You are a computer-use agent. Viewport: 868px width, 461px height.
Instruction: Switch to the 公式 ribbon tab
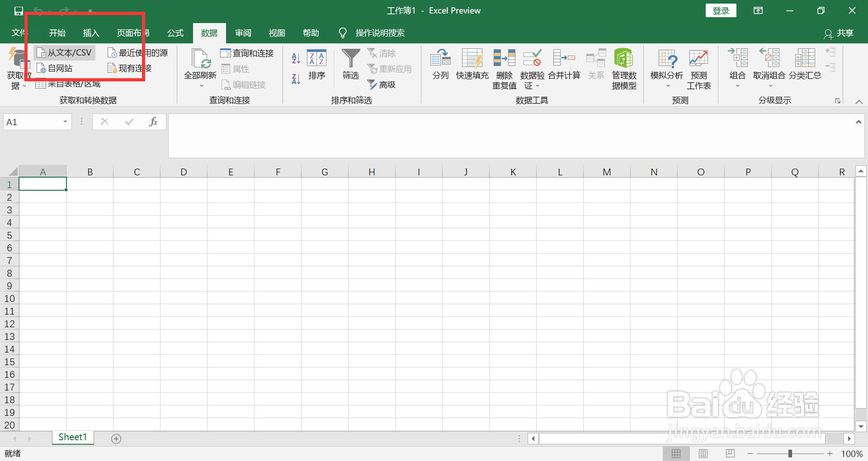[x=175, y=33]
